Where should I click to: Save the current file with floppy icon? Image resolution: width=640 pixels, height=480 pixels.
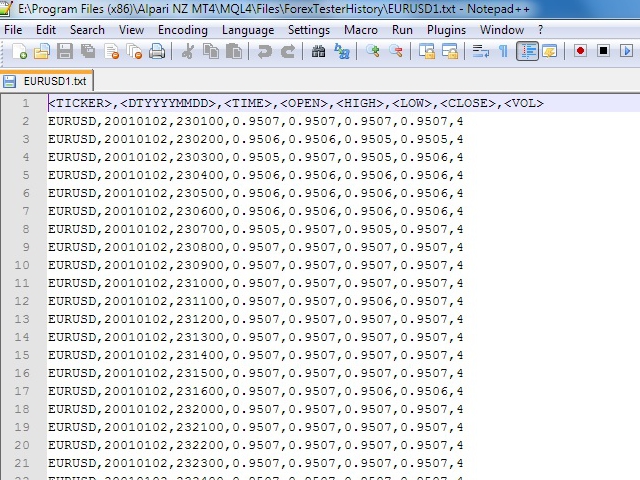[x=64, y=51]
